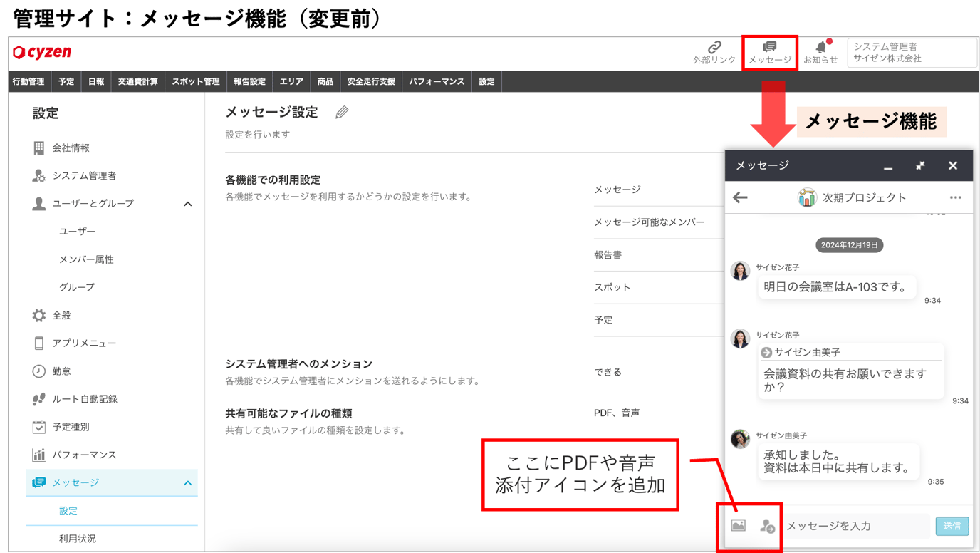Open 利用状況 in the sidebar

[x=78, y=539]
